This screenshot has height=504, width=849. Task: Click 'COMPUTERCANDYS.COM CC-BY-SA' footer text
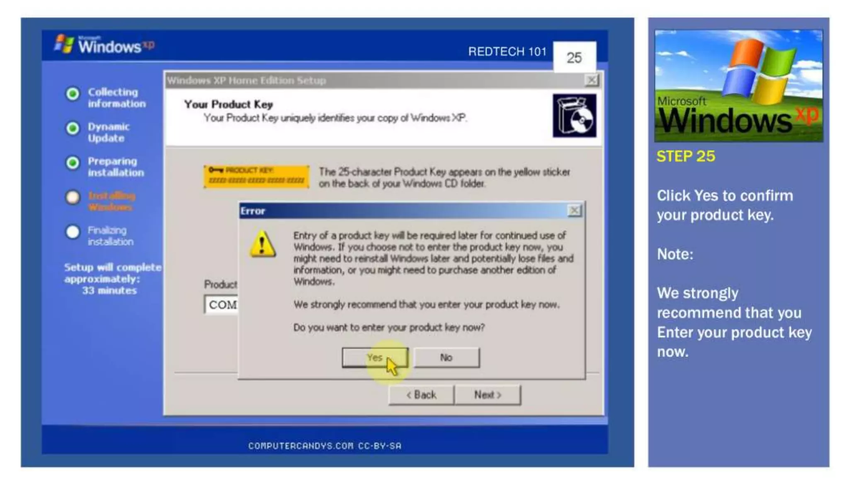point(325,446)
